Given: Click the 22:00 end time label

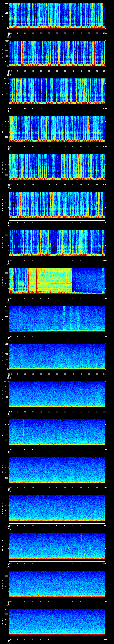Looking at the screenshot, I should [105, 298].
